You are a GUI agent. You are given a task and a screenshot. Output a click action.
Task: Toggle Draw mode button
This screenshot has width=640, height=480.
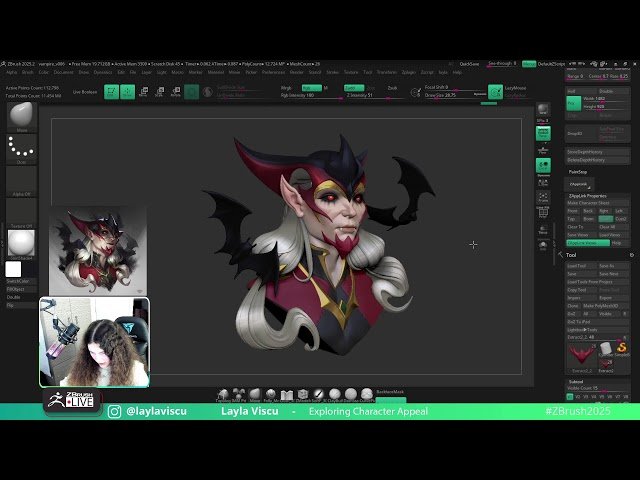pyautogui.click(x=127, y=91)
